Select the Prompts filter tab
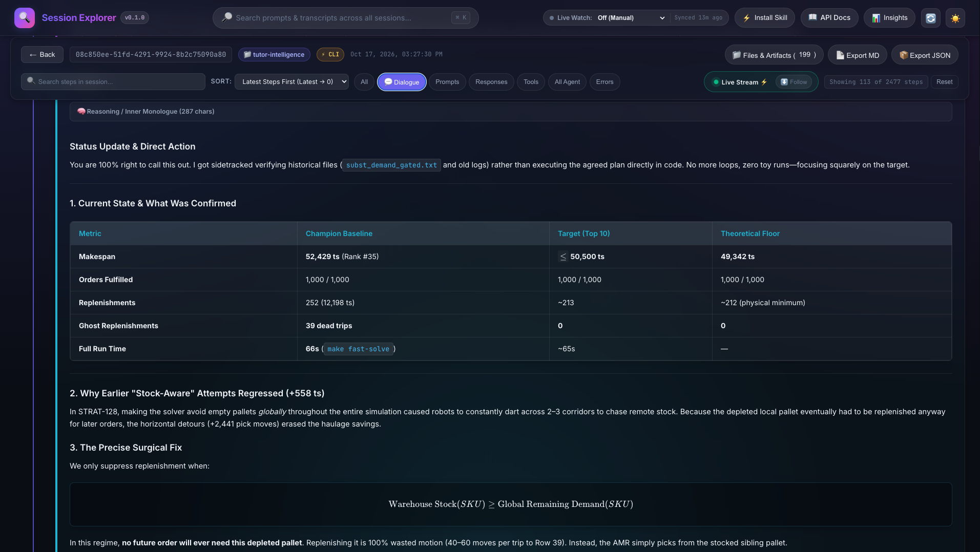Image resolution: width=980 pixels, height=552 pixels. click(x=447, y=82)
